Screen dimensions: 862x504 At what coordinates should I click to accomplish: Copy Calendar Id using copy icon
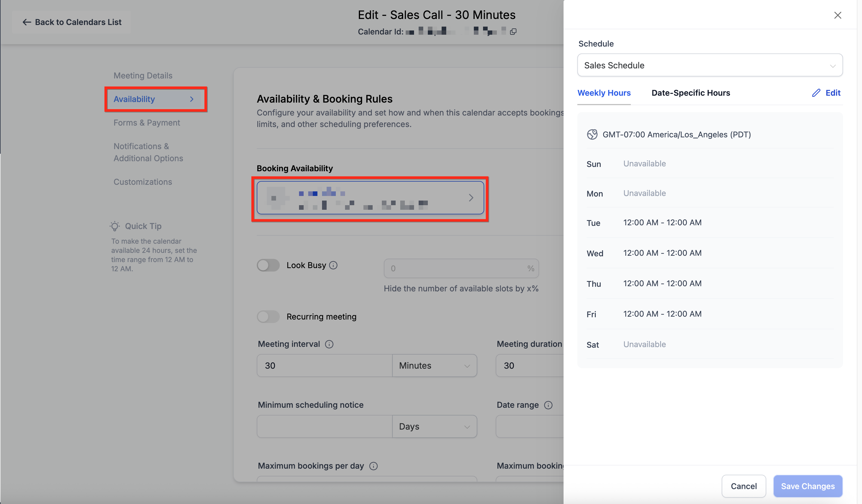point(513,32)
